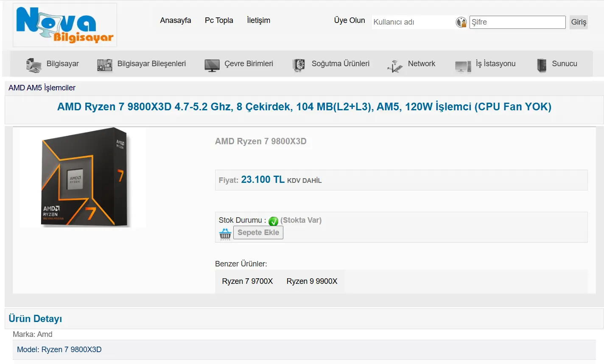Click the Model: Ryzen 7 9800X3D row
Screen dimensions: 604x364
(x=304, y=350)
